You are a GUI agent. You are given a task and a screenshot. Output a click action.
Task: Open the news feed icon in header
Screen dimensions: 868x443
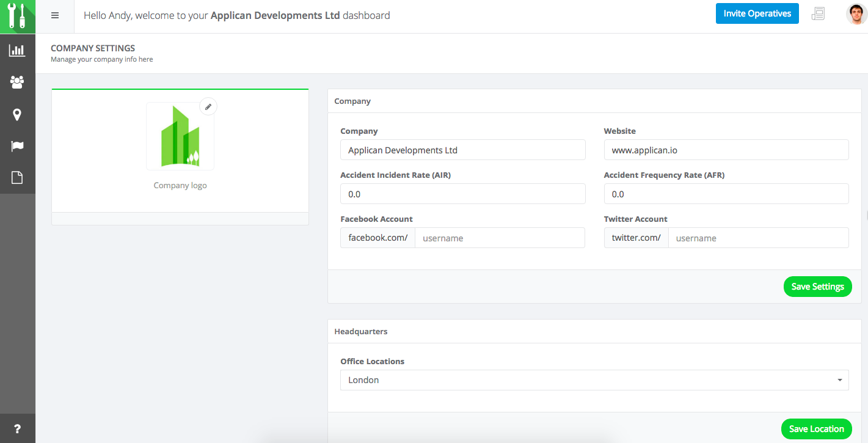click(x=818, y=14)
